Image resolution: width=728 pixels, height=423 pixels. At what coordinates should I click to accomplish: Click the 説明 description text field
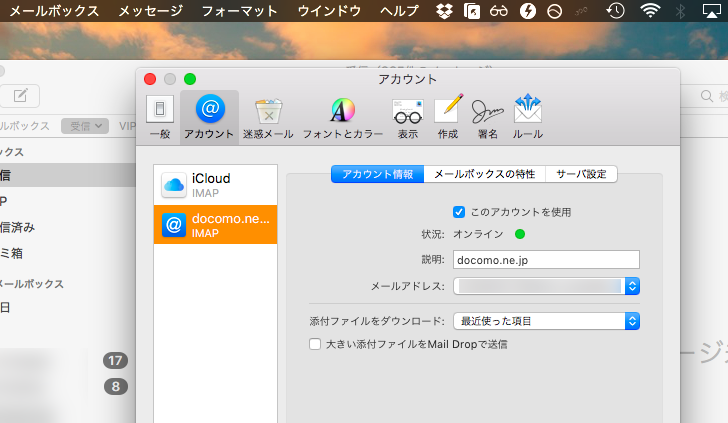click(545, 260)
